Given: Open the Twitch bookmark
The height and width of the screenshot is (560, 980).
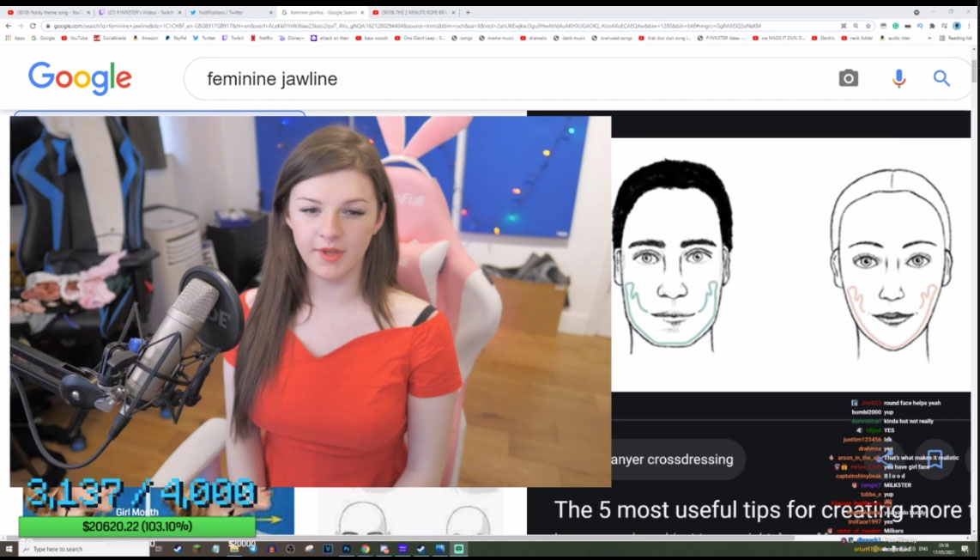Looking at the screenshot, I should pyautogui.click(x=233, y=38).
